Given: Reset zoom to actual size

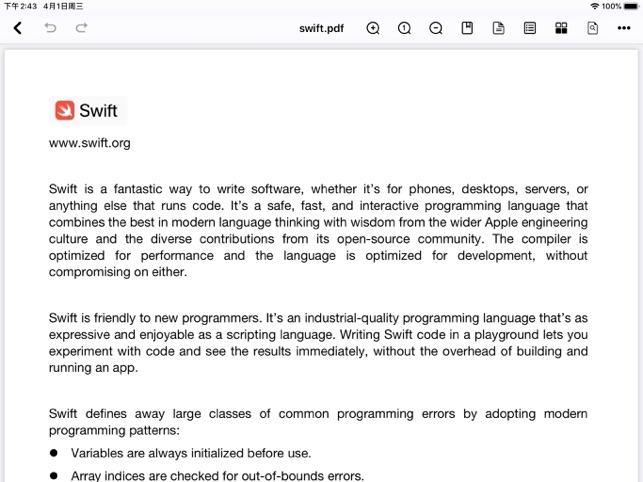Looking at the screenshot, I should tap(404, 28).
